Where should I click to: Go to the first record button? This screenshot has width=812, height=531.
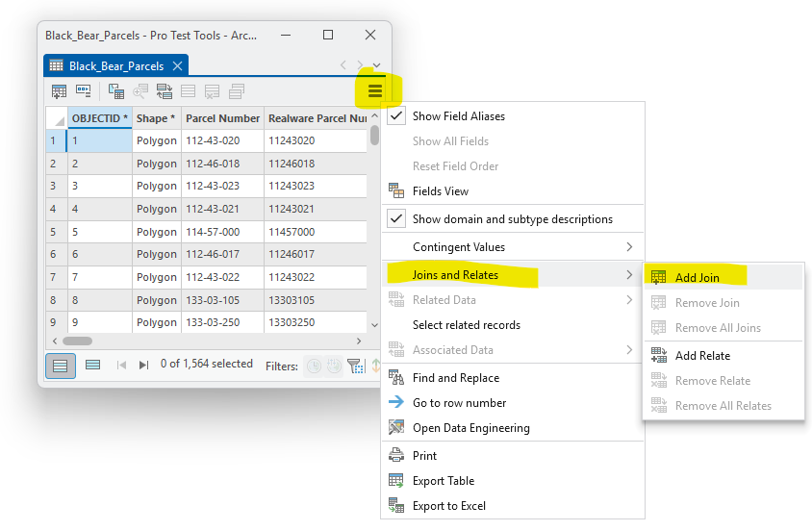pos(121,366)
